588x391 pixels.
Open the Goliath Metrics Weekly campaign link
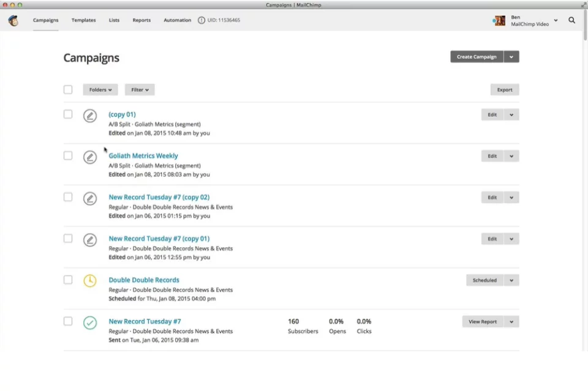[x=143, y=155]
